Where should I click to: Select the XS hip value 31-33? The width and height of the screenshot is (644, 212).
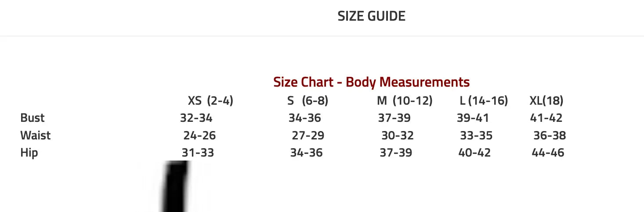tap(198, 153)
